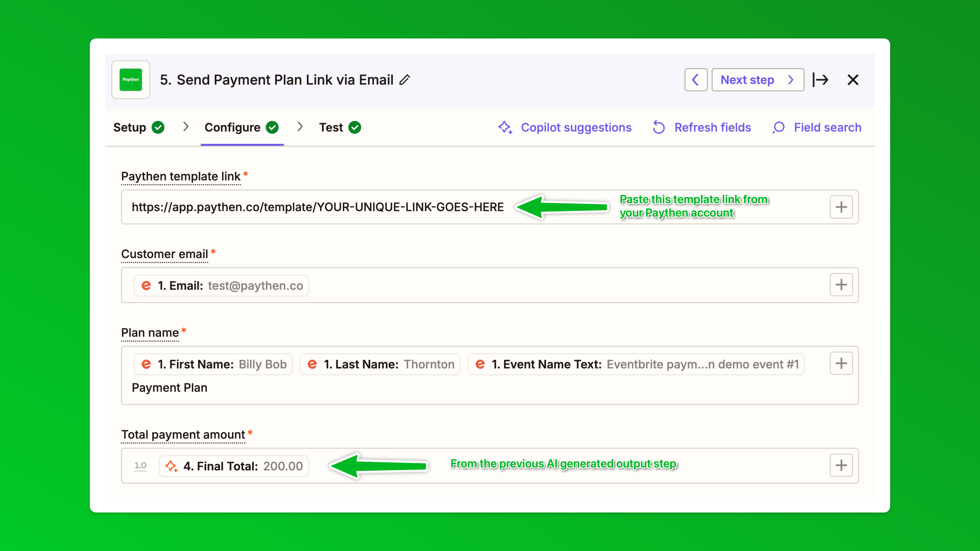Click the Next step button
The height and width of the screenshot is (551, 980).
pos(757,79)
